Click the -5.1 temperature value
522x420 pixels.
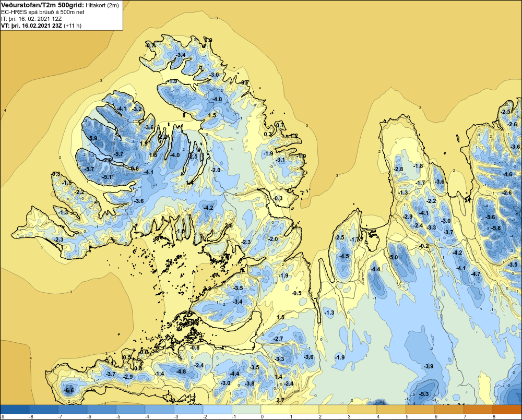point(107,177)
